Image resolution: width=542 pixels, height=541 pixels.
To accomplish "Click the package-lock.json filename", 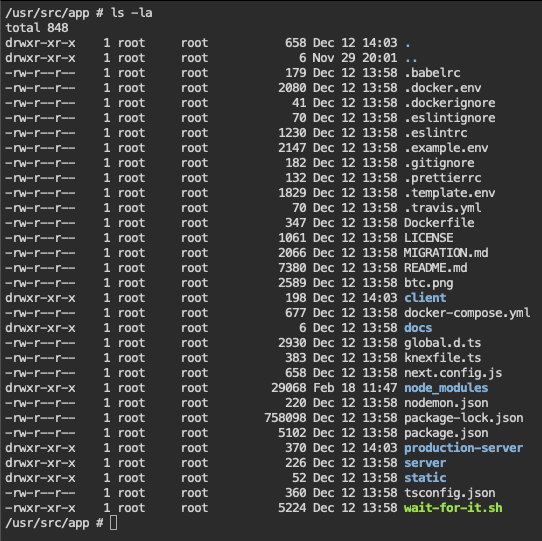I will click(464, 418).
